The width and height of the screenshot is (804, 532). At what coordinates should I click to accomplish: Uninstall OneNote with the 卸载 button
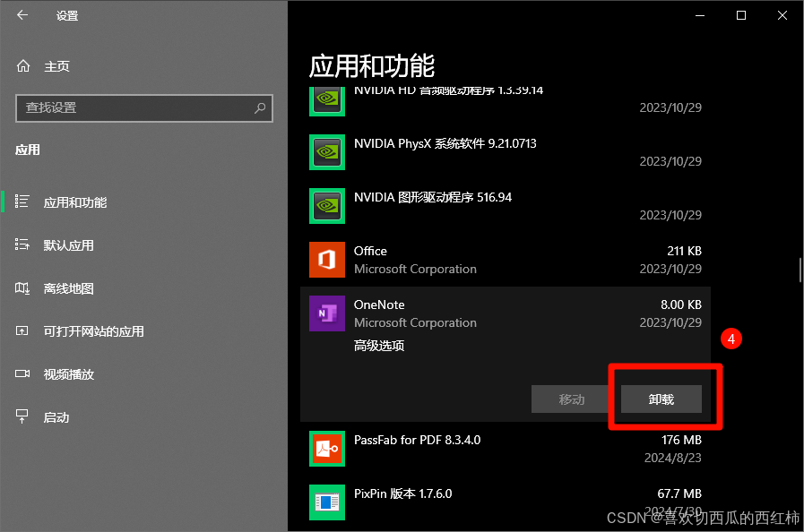pyautogui.click(x=661, y=399)
